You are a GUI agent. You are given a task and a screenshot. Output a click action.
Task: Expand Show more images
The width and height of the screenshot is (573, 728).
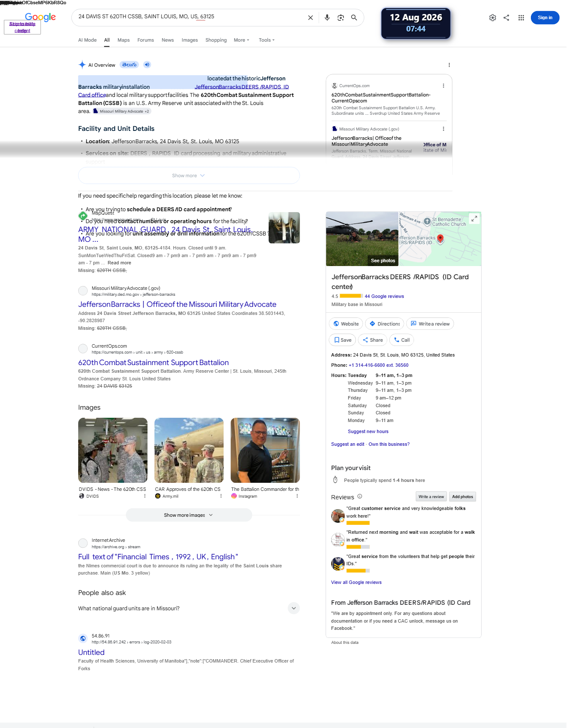tap(189, 515)
